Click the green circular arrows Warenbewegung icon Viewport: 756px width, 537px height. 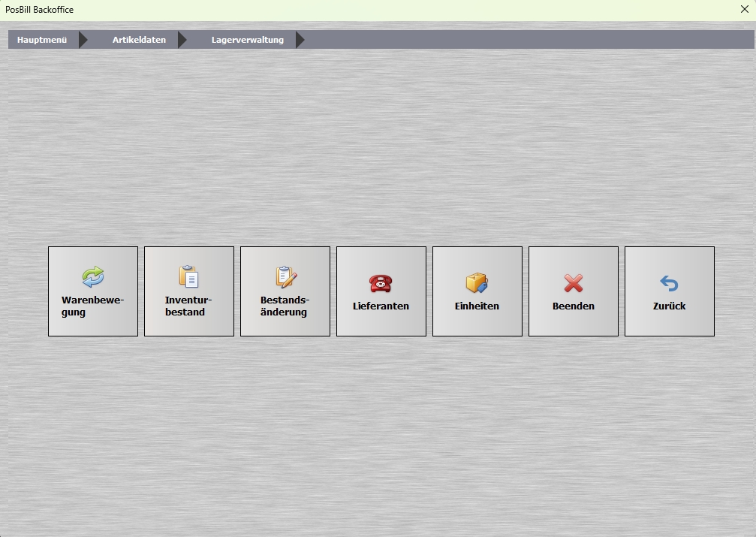pos(93,277)
